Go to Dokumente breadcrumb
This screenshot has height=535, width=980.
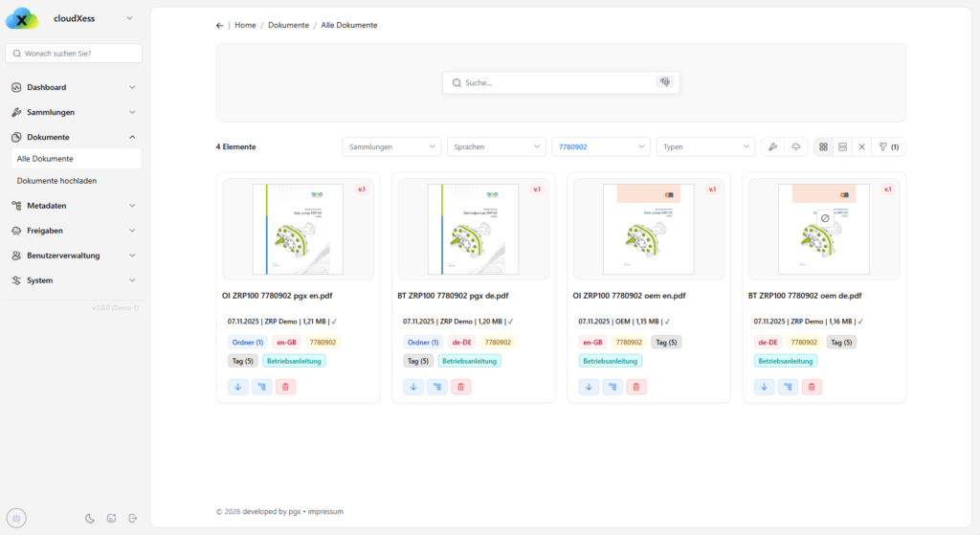coord(288,25)
